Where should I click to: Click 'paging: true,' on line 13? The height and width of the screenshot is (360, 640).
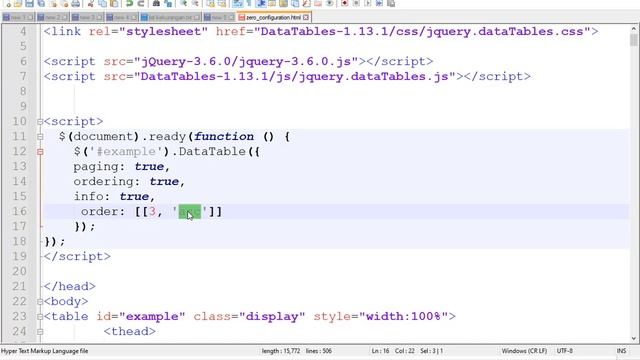pyautogui.click(x=122, y=167)
